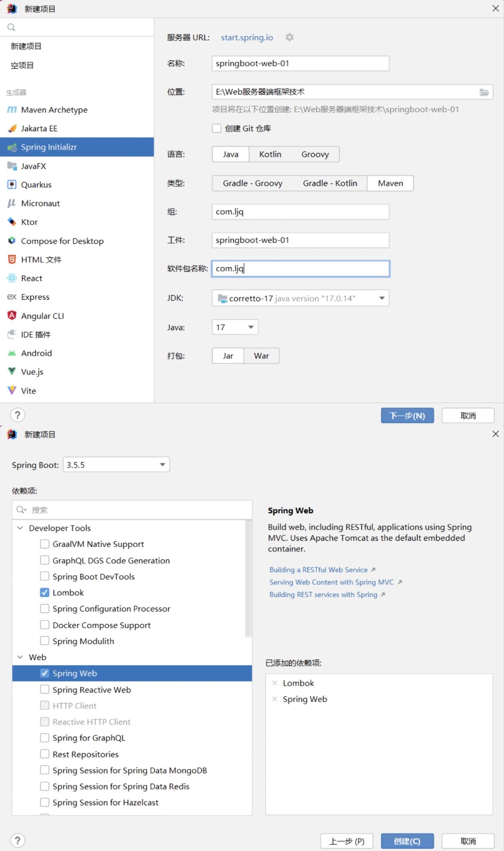Screen dimensions: 504x851
Task: Remove Lombok from added dependencies
Action: [275, 683]
